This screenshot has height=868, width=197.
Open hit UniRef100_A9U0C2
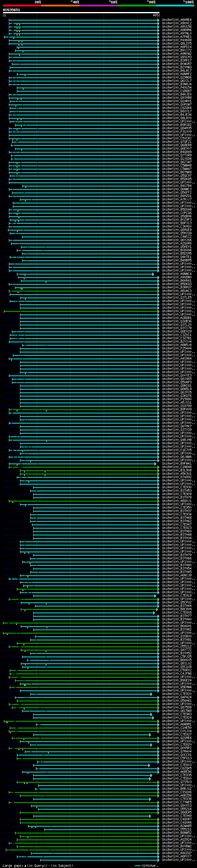point(176,23)
